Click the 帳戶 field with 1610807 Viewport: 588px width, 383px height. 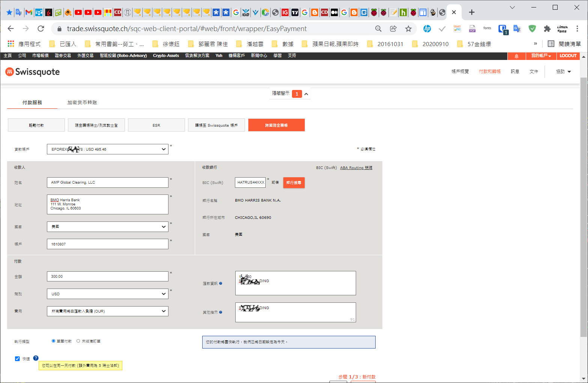coord(108,244)
